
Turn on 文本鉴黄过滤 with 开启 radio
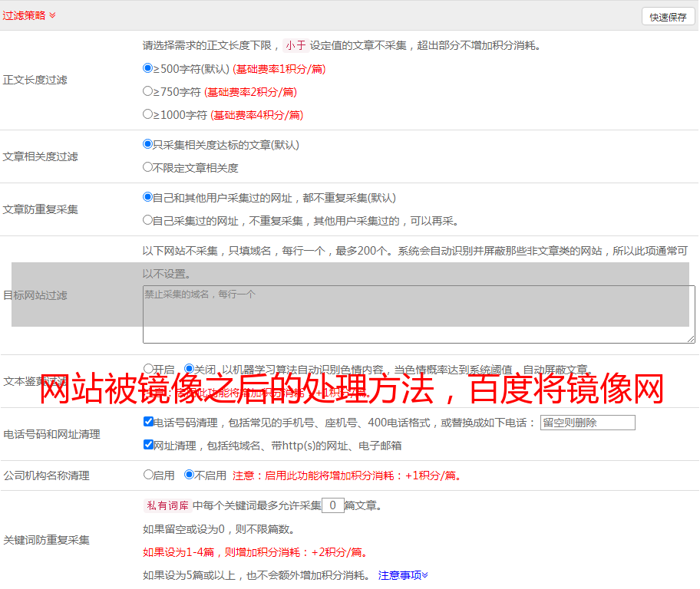[149, 369]
